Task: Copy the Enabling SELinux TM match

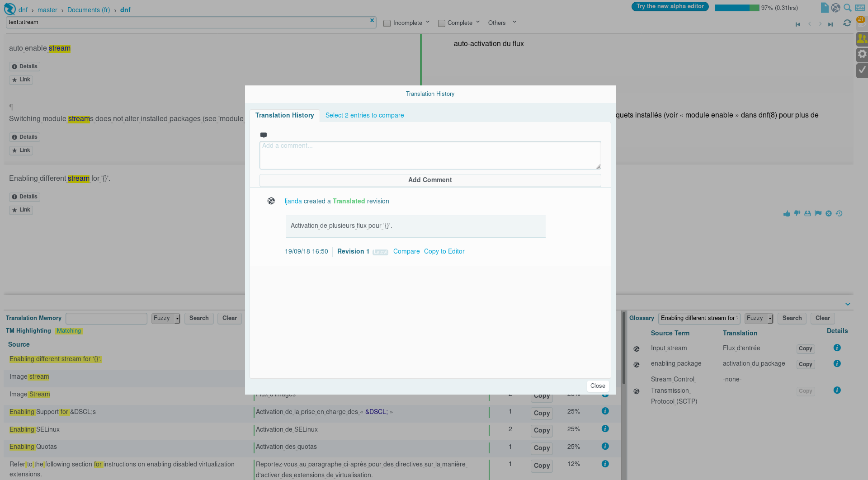Action: click(x=542, y=431)
